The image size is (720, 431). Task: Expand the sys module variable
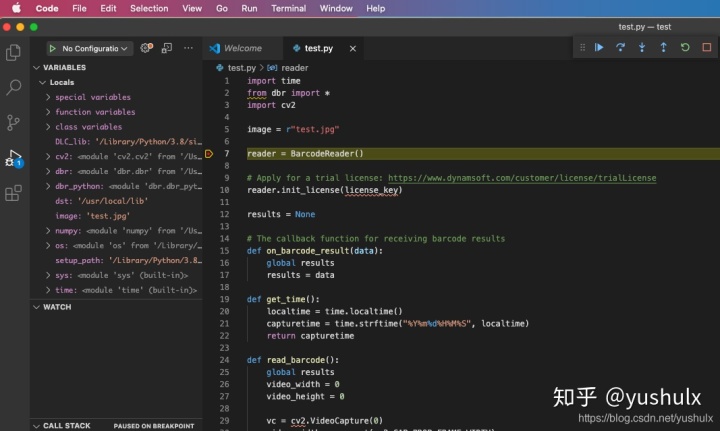point(48,275)
